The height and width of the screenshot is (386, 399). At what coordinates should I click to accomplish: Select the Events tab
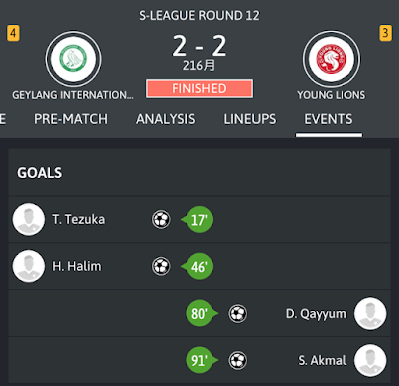pyautogui.click(x=328, y=119)
